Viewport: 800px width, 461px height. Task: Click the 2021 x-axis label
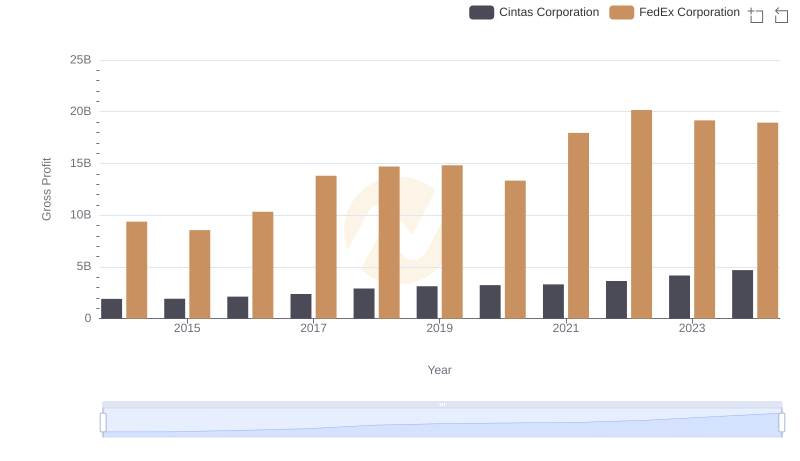coord(566,328)
